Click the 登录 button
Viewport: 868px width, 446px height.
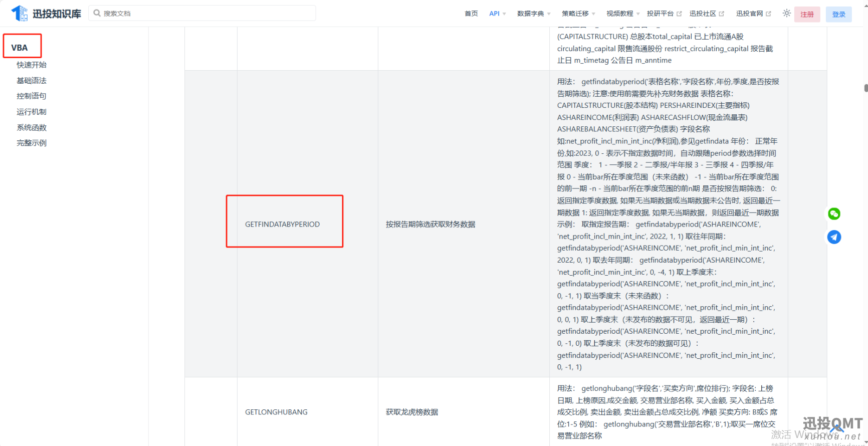click(838, 14)
